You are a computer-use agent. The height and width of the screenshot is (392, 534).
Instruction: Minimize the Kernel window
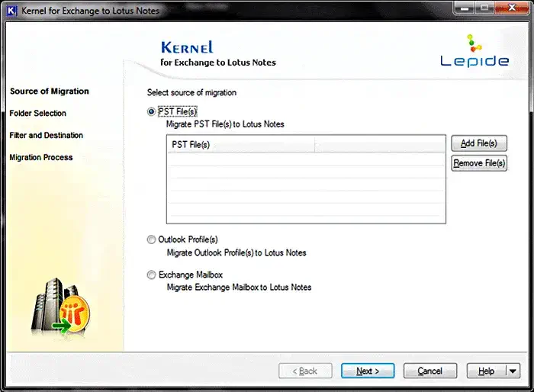coord(464,8)
